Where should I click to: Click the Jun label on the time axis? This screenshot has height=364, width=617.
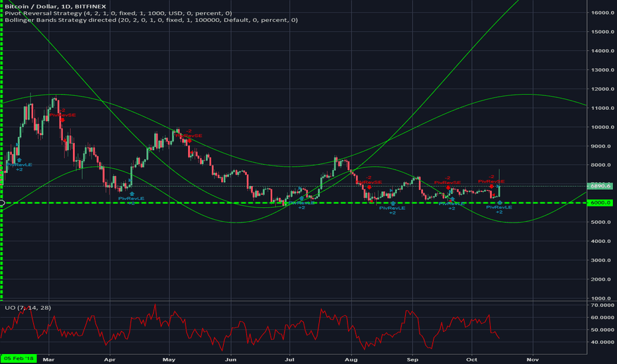[x=230, y=359]
